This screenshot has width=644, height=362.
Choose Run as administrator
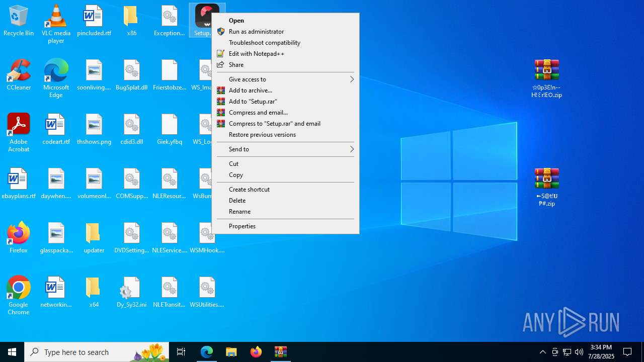(x=285, y=32)
